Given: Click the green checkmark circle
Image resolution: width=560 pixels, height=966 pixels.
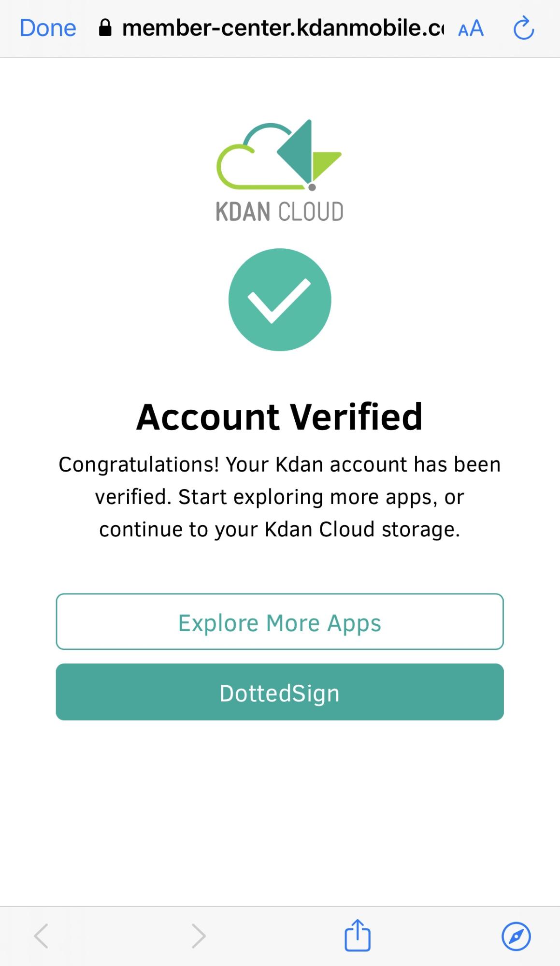Looking at the screenshot, I should (280, 300).
